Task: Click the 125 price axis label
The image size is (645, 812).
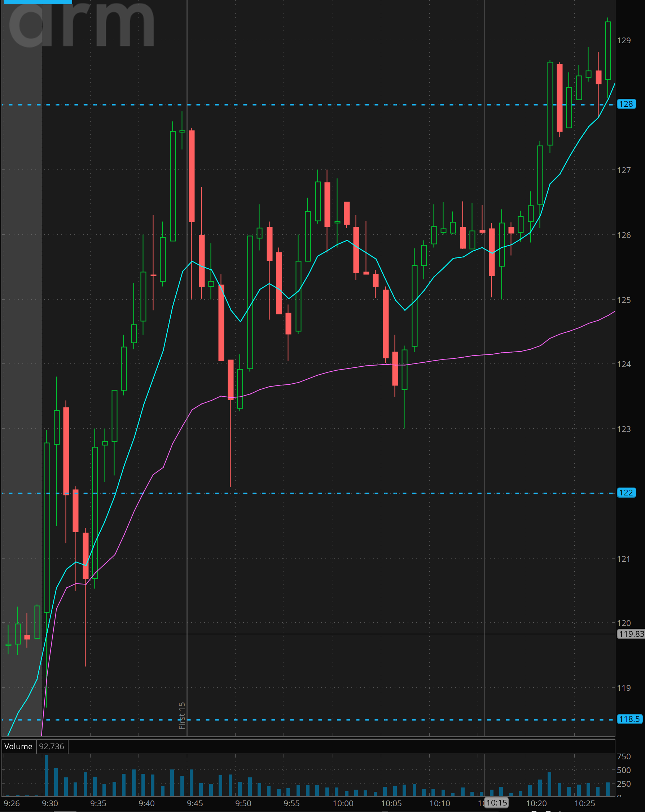Action: pyautogui.click(x=624, y=300)
